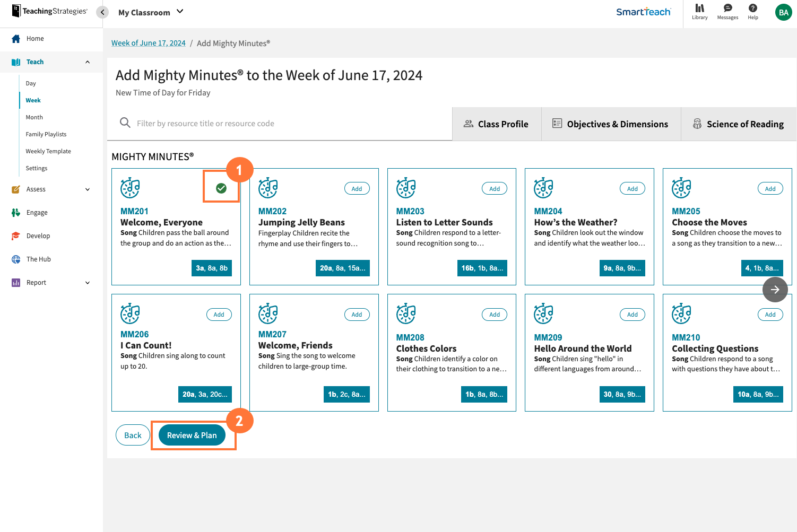
Task: Collapse sidebar using the back chevron icon
Action: (x=102, y=12)
